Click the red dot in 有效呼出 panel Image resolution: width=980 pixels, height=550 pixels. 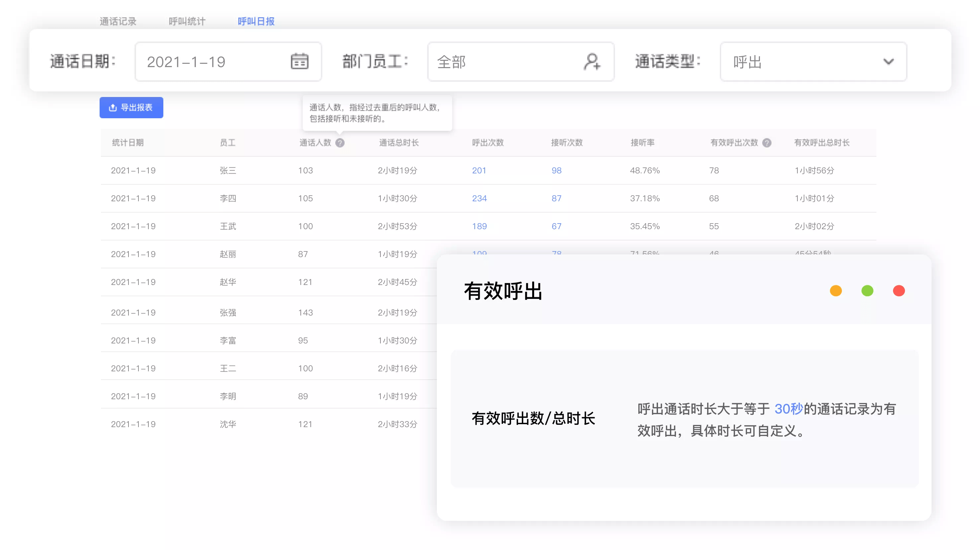[x=899, y=291]
